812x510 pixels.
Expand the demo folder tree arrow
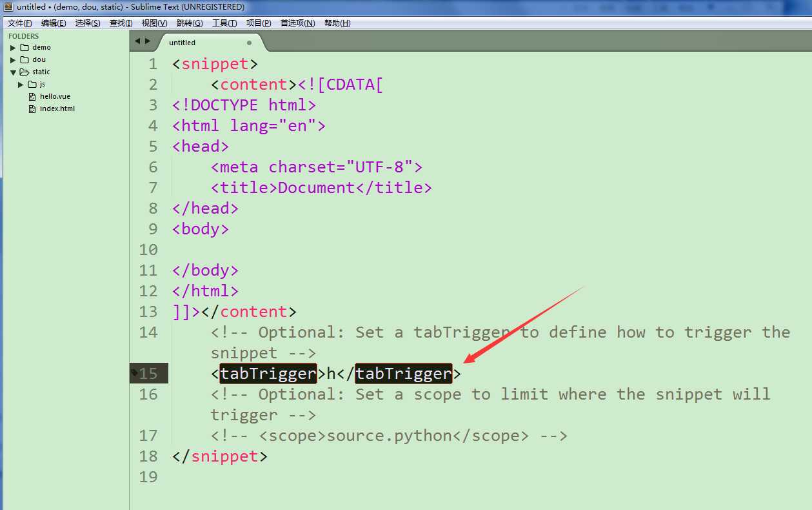click(x=13, y=48)
